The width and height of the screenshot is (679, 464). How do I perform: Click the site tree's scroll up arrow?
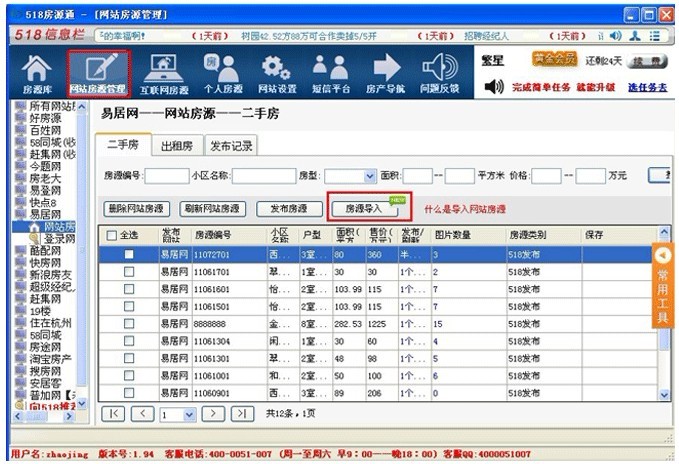[x=81, y=106]
